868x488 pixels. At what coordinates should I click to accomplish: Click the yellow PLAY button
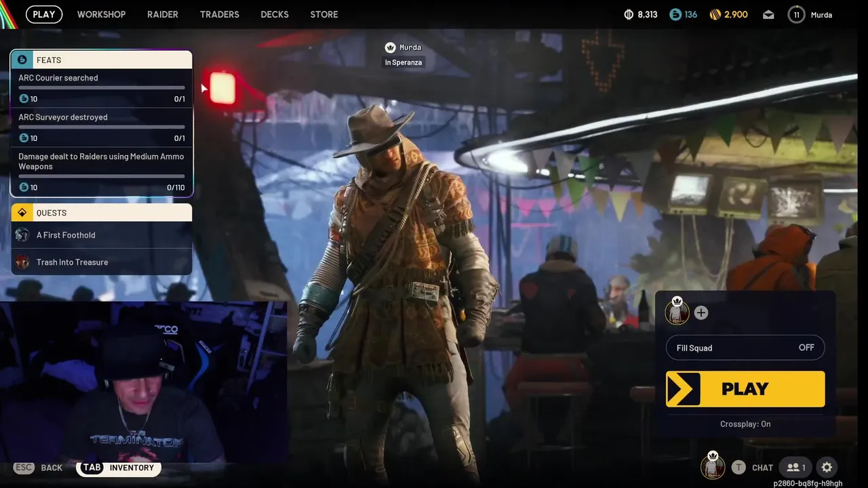coord(745,389)
